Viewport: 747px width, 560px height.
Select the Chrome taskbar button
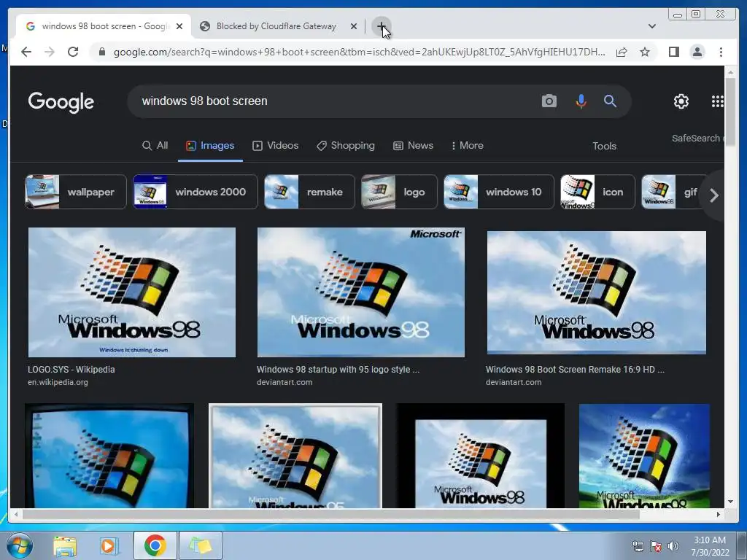click(x=155, y=545)
